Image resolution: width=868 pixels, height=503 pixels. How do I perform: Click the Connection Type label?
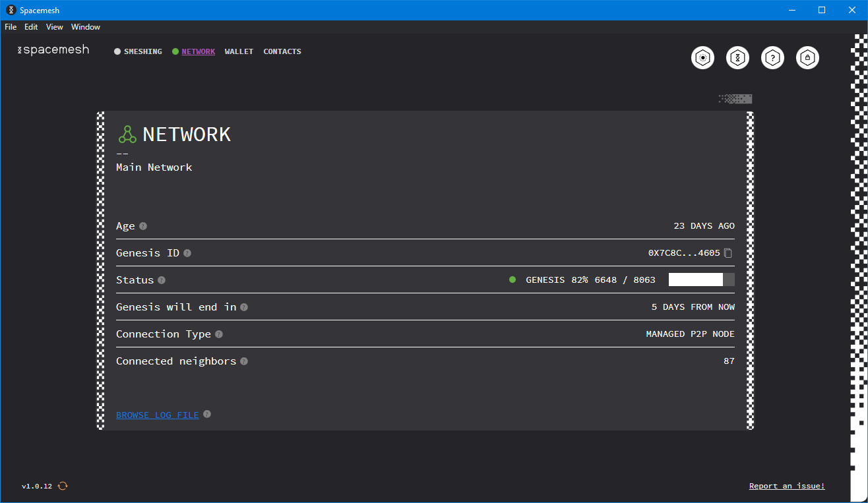tap(164, 334)
